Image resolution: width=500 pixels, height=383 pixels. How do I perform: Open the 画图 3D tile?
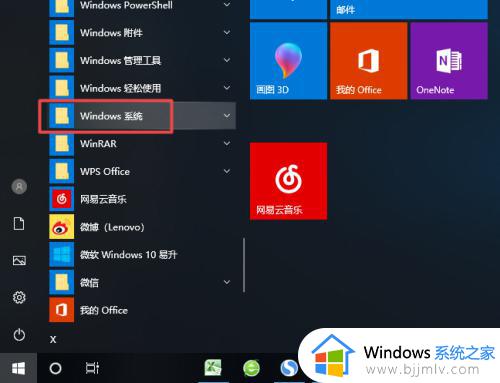(288, 61)
